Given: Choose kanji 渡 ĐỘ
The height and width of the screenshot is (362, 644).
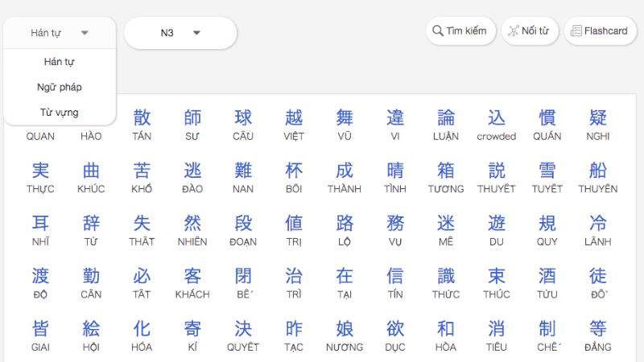Looking at the screenshot, I should [x=40, y=283].
